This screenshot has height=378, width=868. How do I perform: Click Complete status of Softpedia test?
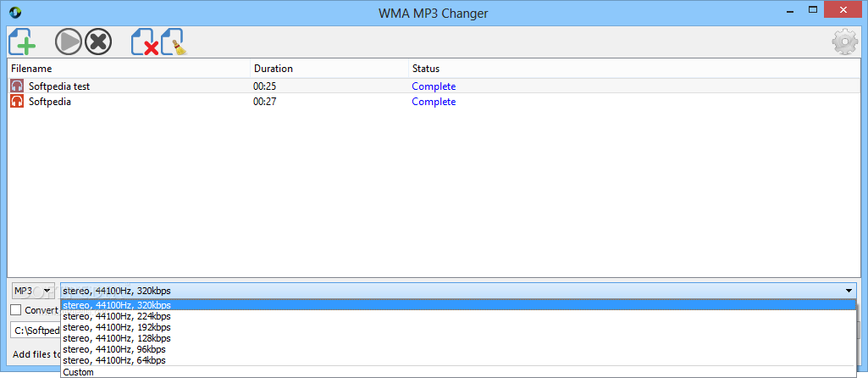(434, 86)
